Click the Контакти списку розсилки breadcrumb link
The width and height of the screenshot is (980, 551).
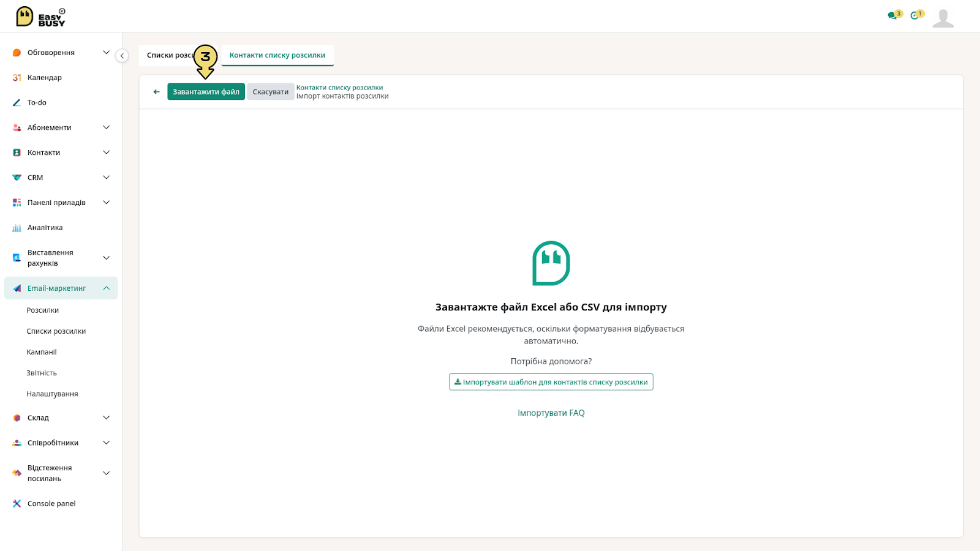point(339,88)
